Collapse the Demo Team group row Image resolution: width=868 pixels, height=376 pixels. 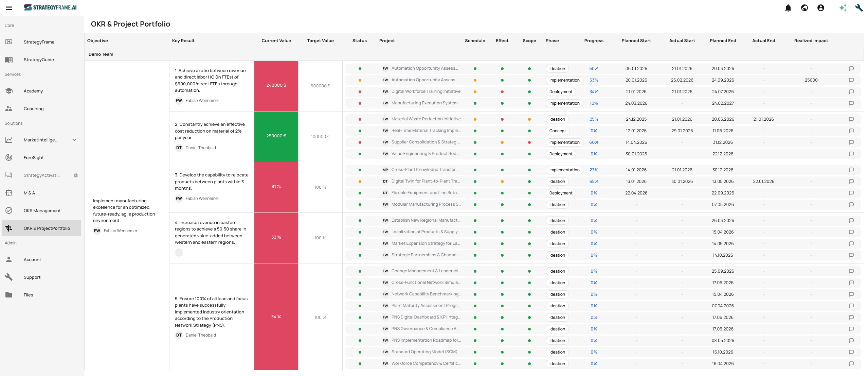101,54
